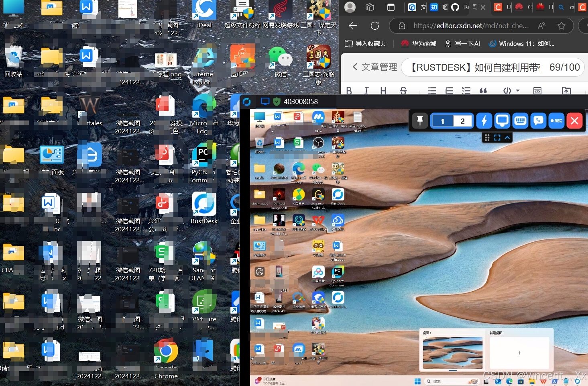
Task: Start session recording with REC button
Action: click(x=556, y=120)
